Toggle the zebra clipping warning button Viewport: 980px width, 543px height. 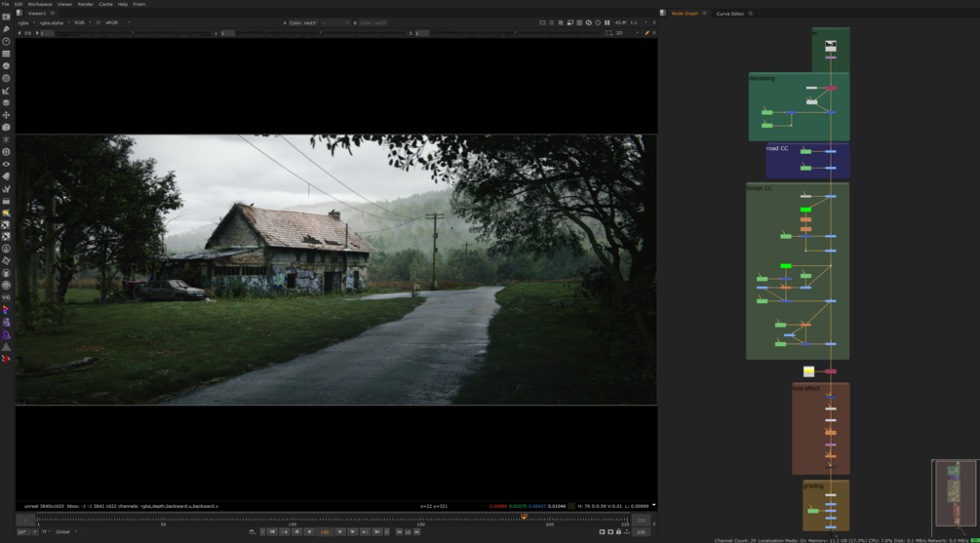click(x=561, y=22)
